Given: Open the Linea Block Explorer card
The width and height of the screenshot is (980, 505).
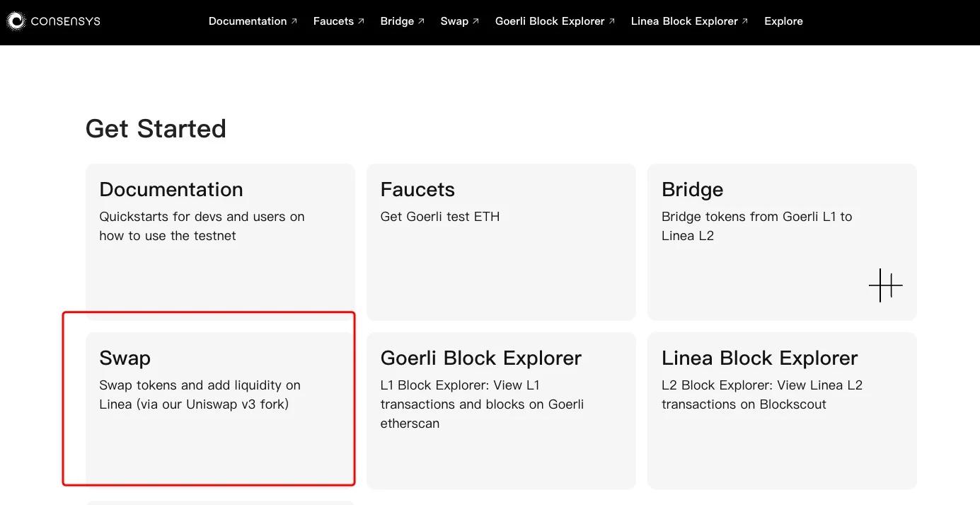Looking at the screenshot, I should (x=781, y=409).
